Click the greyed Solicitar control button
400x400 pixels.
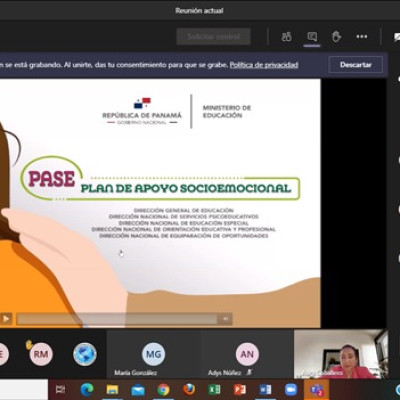point(213,36)
